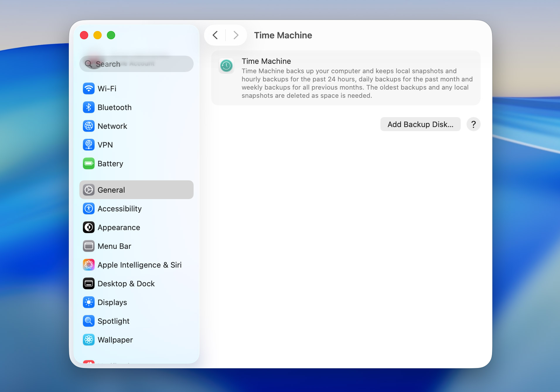Click the green Battery icon
This screenshot has width=560, height=392.
pyautogui.click(x=89, y=163)
